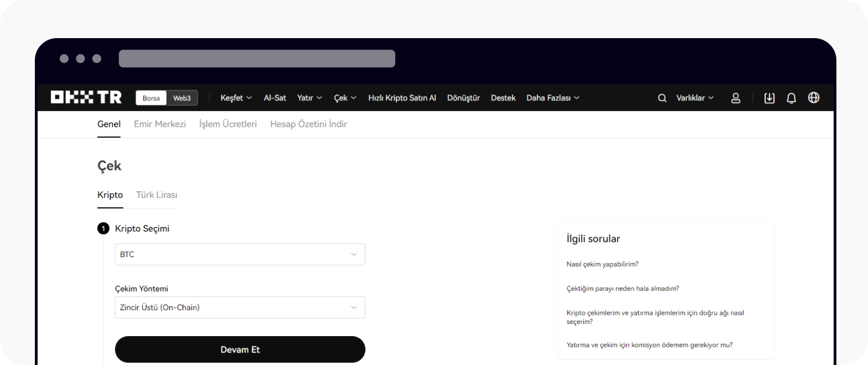
Task: Open Hızlı Kripto Satın Al
Action: click(402, 98)
